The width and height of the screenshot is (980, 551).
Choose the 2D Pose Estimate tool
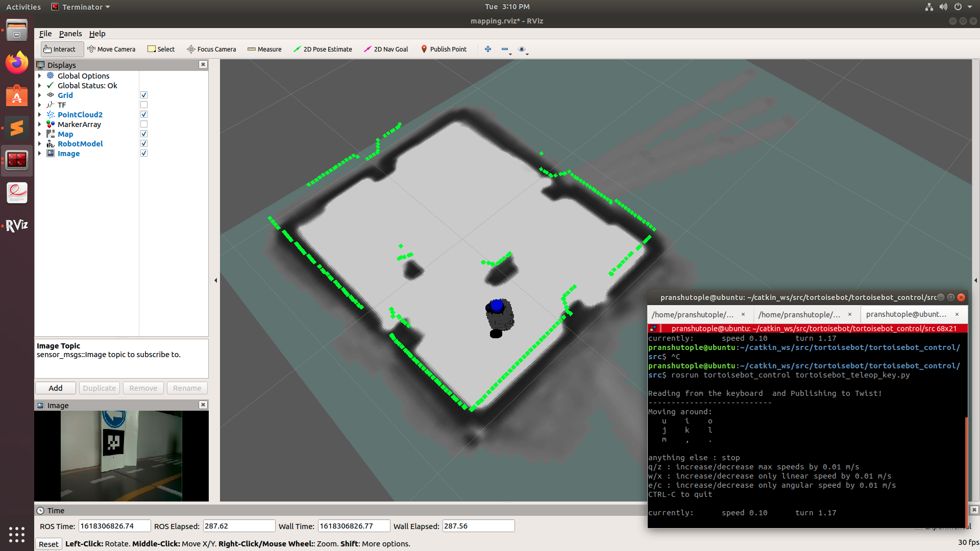323,49
